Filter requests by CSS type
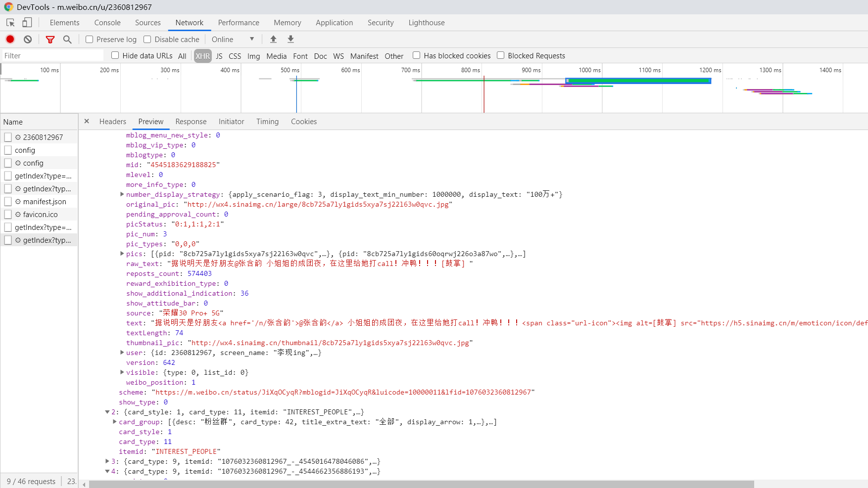 (235, 56)
